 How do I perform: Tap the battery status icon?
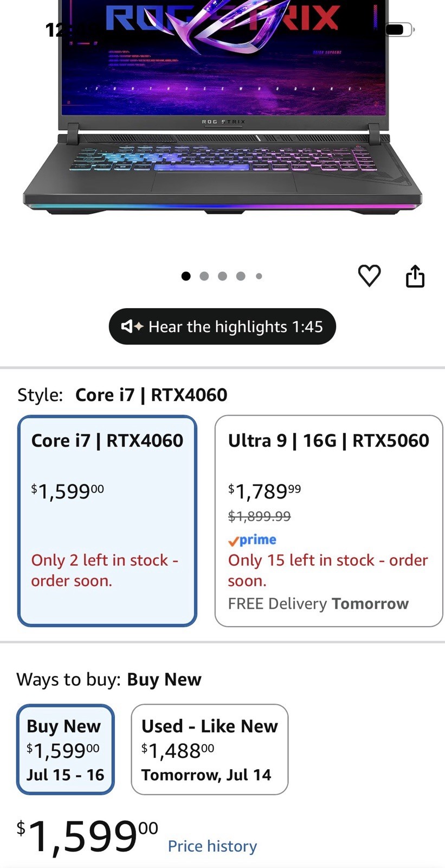pos(399,29)
